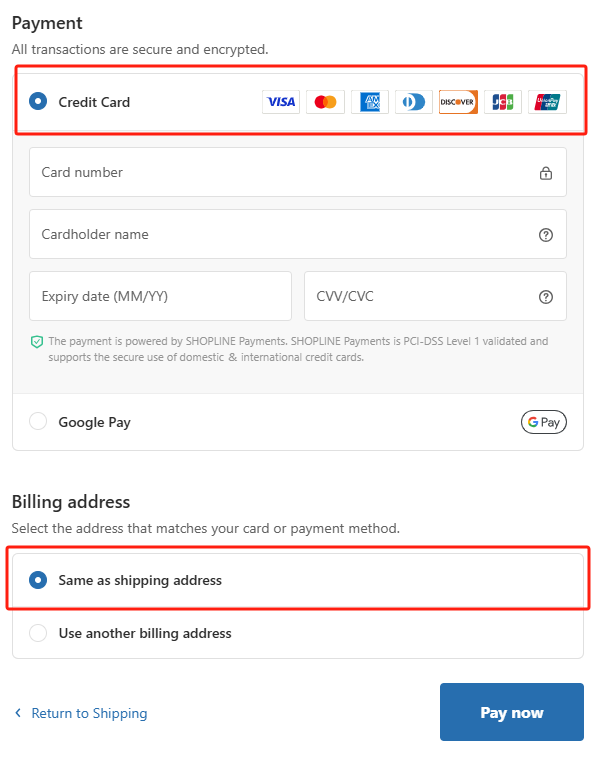Click the G Pay badge icon
Screen dimensions: 606x768
coord(544,422)
